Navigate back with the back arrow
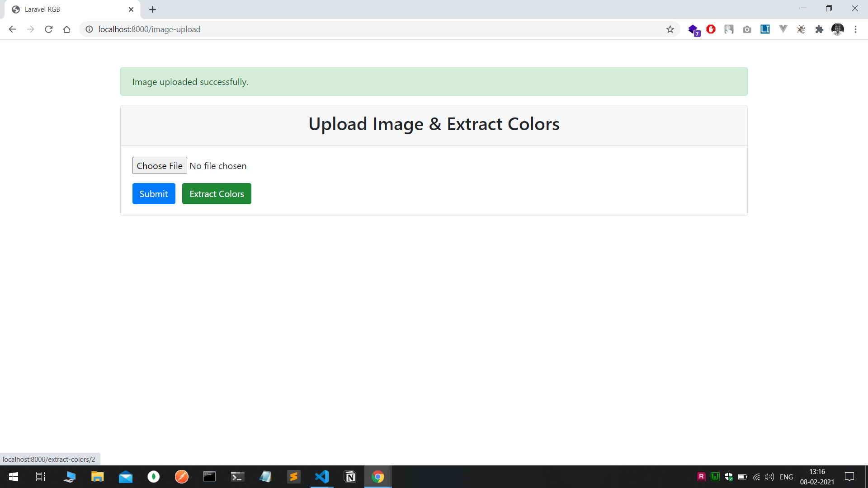The width and height of the screenshot is (868, 488). click(12, 29)
